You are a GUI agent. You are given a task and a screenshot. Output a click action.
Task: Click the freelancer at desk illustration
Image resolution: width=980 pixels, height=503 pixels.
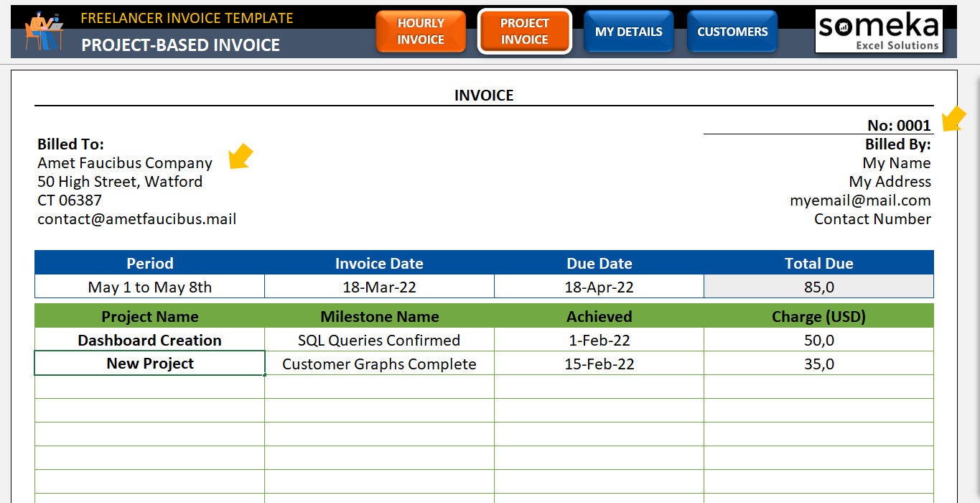point(43,31)
